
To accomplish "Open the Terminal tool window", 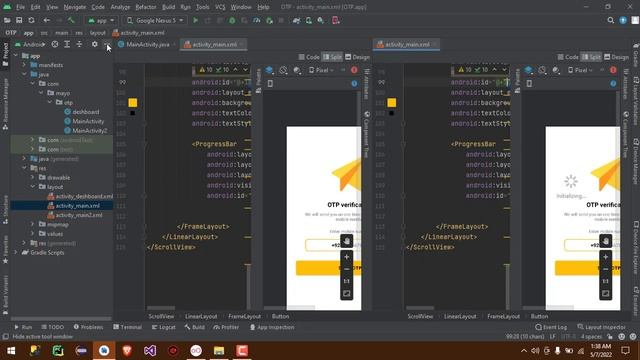I will click(x=128, y=327).
